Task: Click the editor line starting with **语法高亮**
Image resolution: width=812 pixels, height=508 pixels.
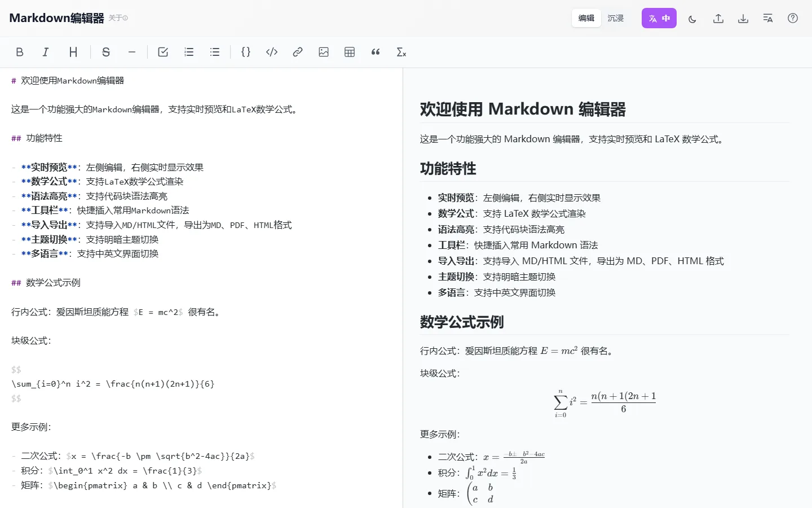Action: pos(90,196)
